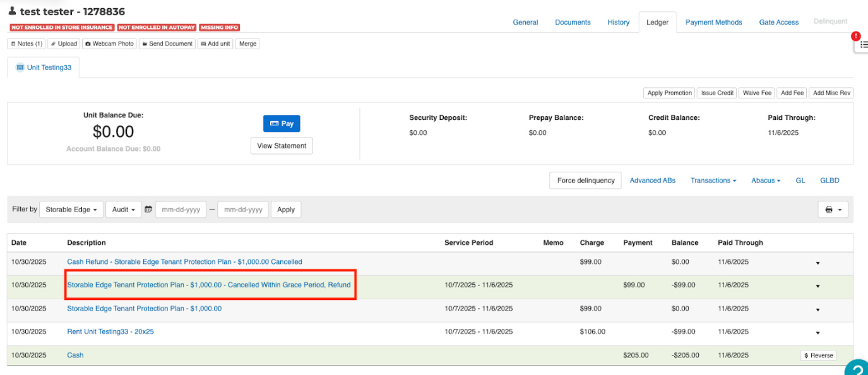
Task: Open the Notes (1) button
Action: (x=27, y=44)
